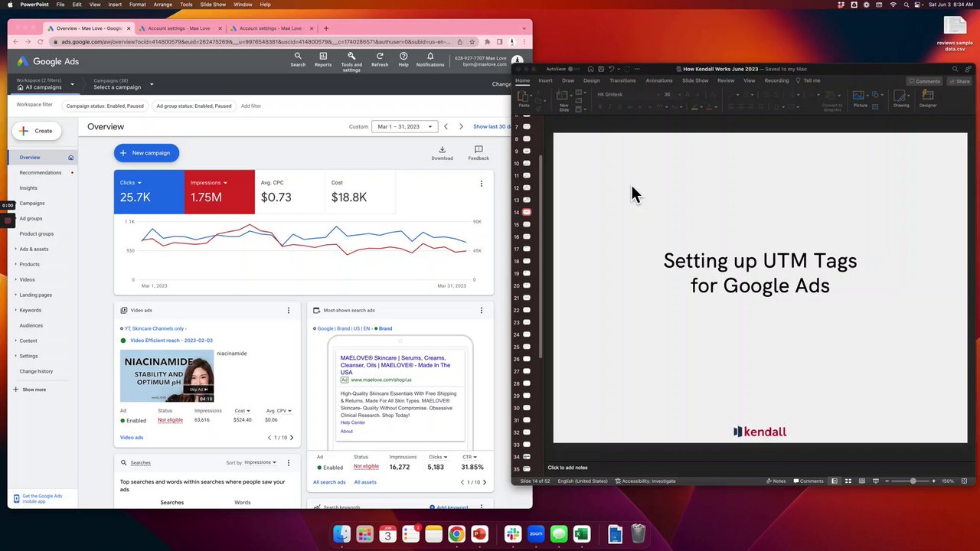The height and width of the screenshot is (551, 980).
Task: Open Tools and settings in Google Ads
Action: 351,61
